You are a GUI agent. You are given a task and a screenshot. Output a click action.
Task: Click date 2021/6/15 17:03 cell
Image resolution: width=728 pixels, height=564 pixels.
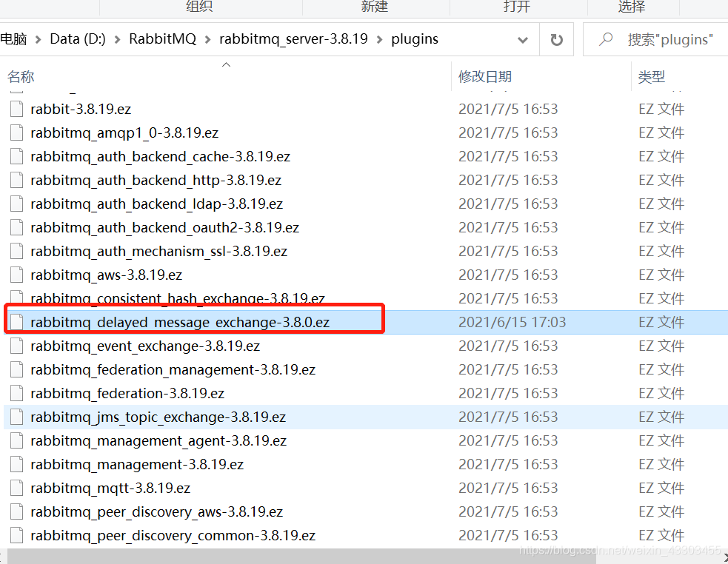512,322
